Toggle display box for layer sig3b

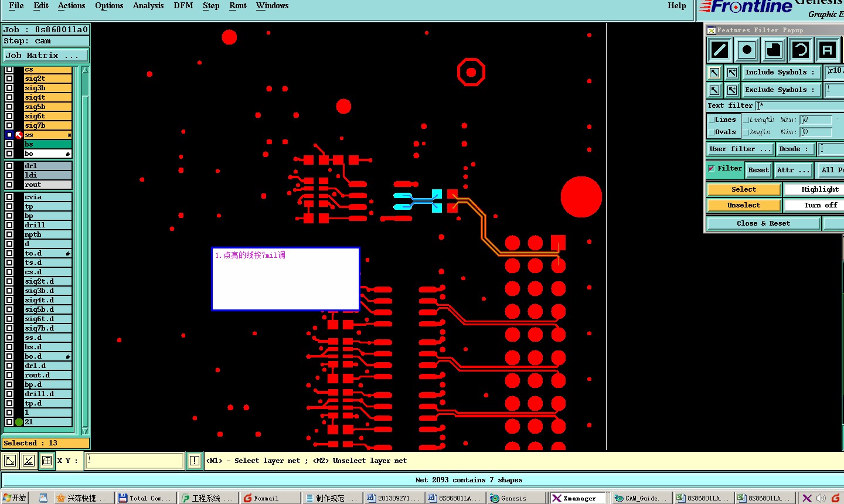click(x=9, y=88)
